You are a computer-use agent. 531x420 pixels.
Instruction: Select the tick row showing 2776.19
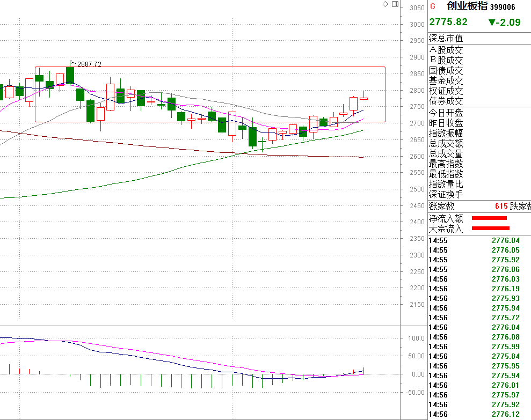pos(479,289)
